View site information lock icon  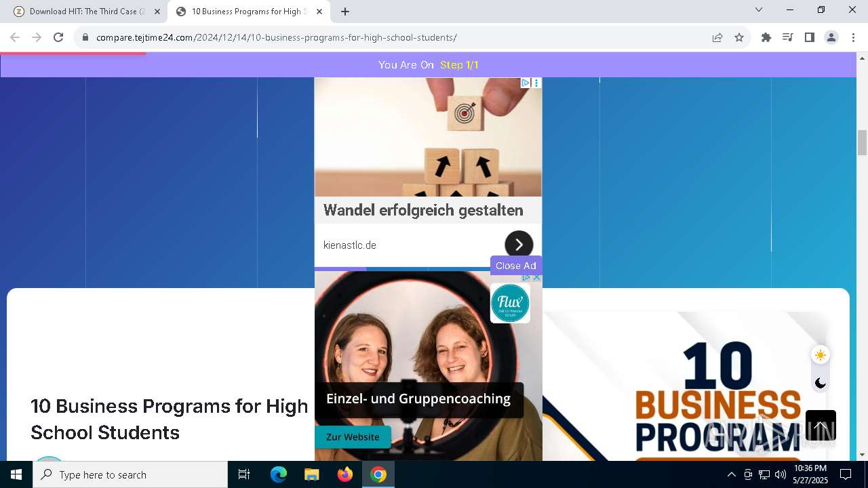click(x=85, y=37)
